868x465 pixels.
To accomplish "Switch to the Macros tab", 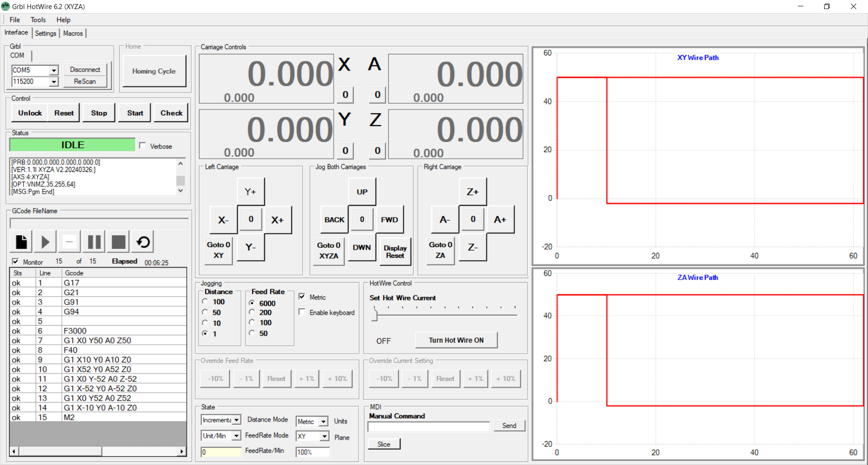I will [73, 33].
